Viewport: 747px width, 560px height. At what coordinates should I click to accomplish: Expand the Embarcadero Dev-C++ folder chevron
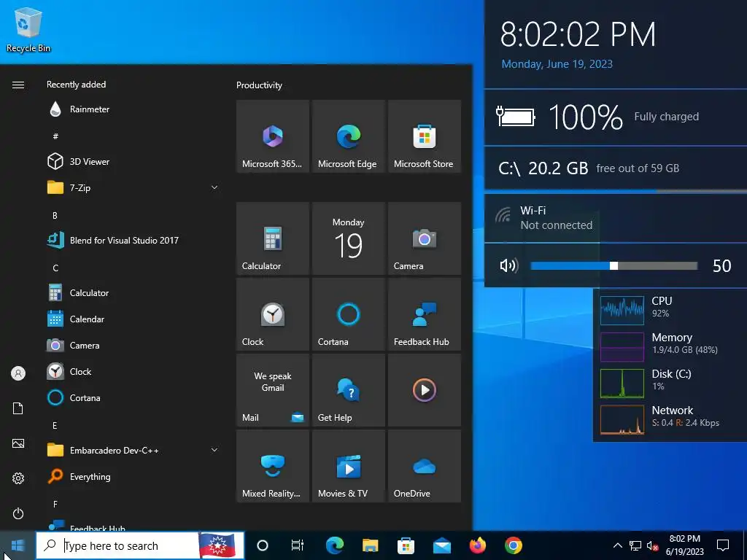coord(214,450)
